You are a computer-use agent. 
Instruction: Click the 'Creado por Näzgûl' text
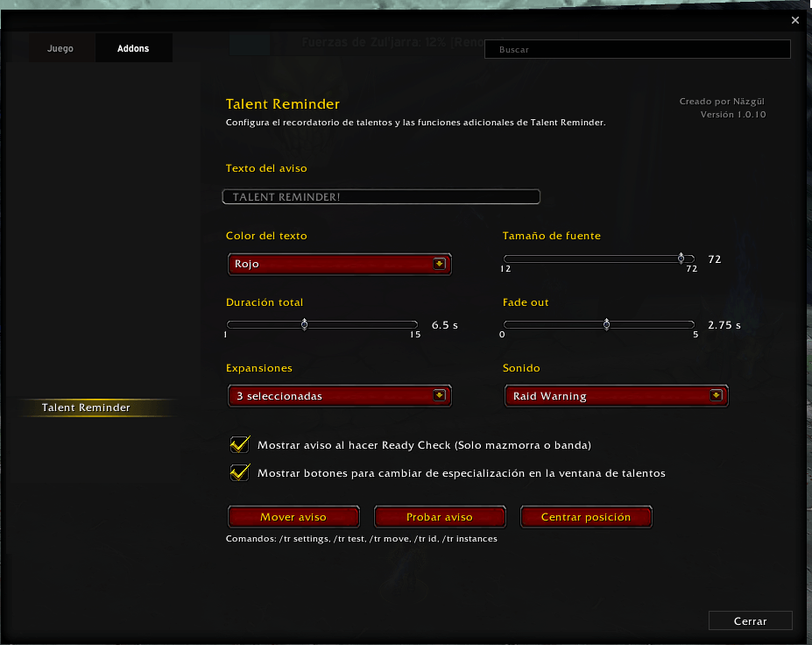(722, 102)
